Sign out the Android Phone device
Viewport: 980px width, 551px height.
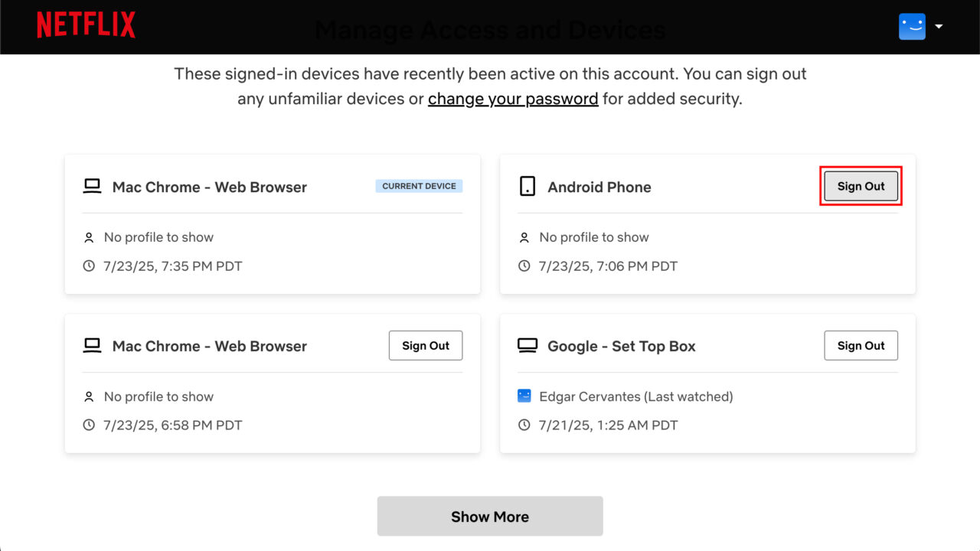(861, 186)
